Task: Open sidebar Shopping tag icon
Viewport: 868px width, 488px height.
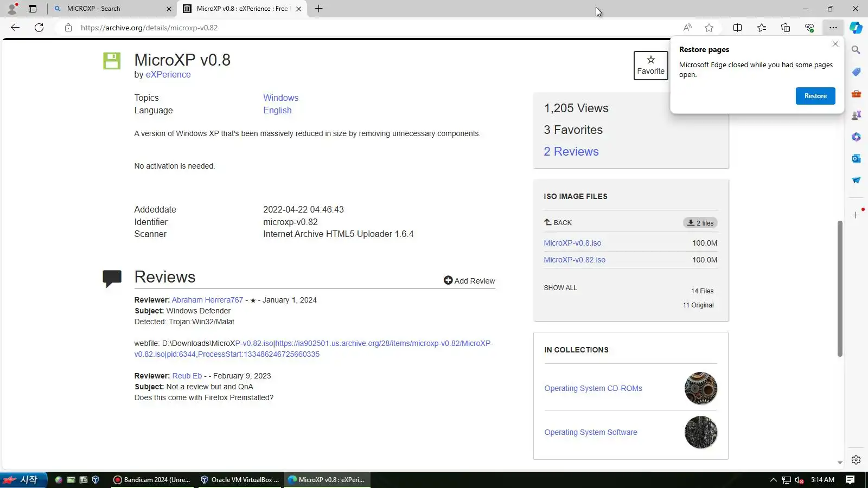Action: tap(856, 72)
